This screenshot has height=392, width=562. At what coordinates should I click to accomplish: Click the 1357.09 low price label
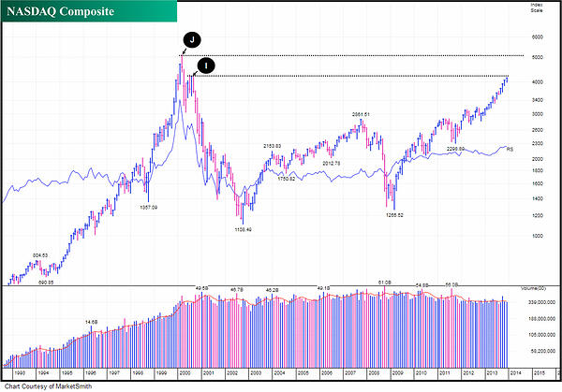(x=148, y=208)
